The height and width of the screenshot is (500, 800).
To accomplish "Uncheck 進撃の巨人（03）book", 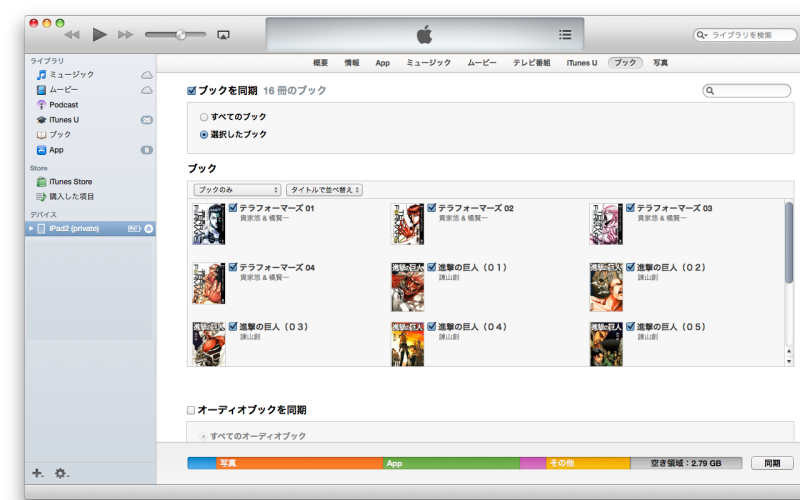I will 233,327.
